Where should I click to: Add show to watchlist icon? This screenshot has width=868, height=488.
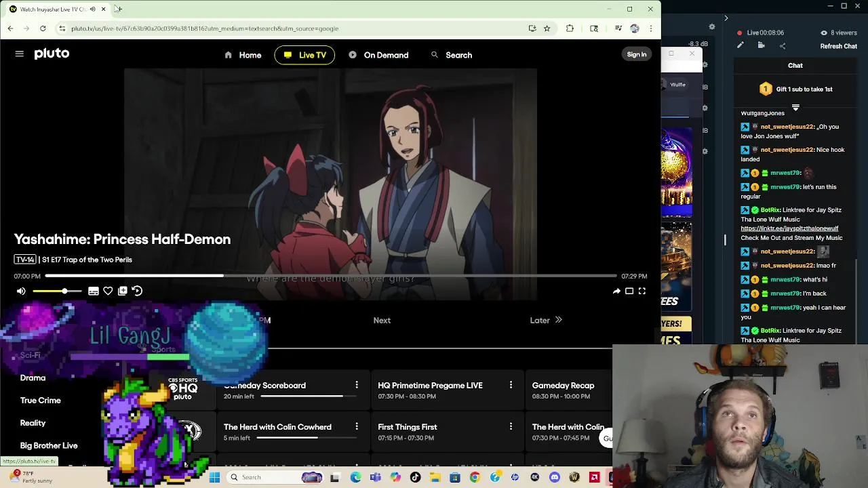122,291
